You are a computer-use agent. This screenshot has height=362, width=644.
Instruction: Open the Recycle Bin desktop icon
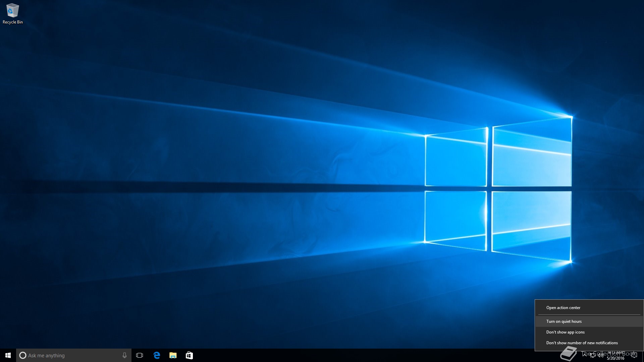[x=13, y=14]
